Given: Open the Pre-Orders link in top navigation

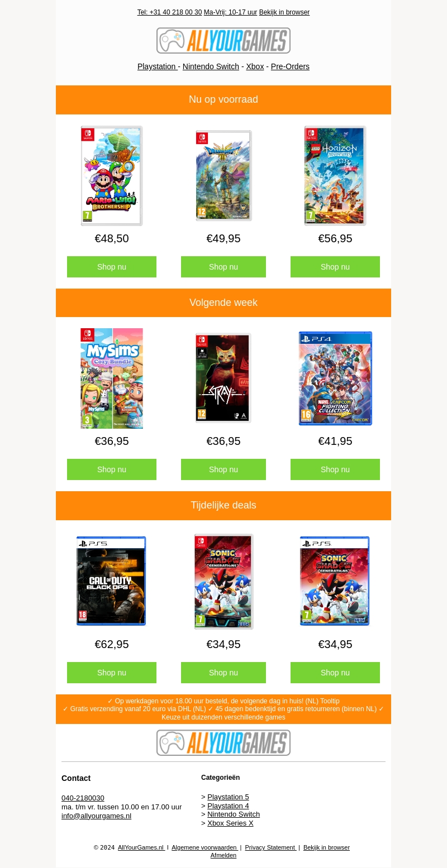Looking at the screenshot, I should pos(290,66).
